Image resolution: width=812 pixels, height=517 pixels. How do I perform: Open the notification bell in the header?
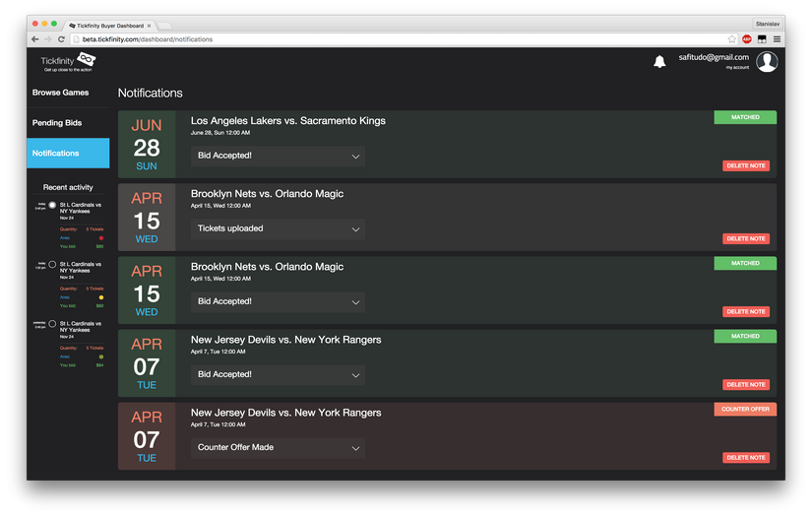pyautogui.click(x=659, y=62)
